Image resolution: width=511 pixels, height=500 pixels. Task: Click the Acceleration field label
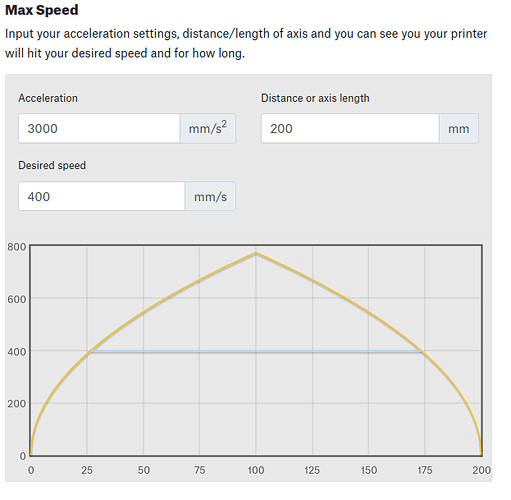point(48,98)
